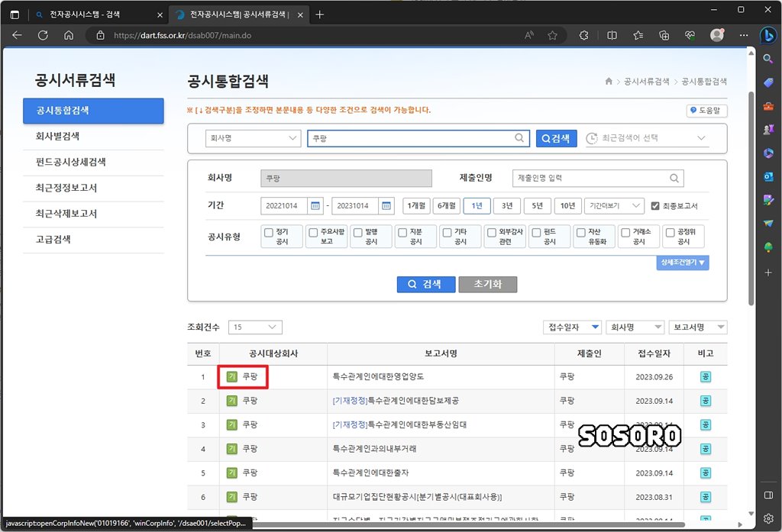
Task: Check the 정기공시 checkbox
Action: pyautogui.click(x=268, y=232)
